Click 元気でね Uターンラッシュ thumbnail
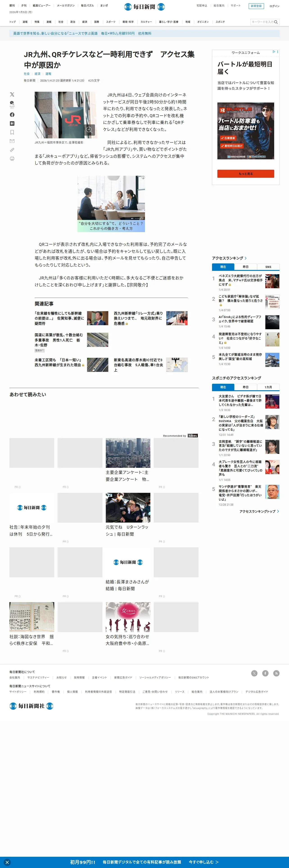 click(128, 507)
